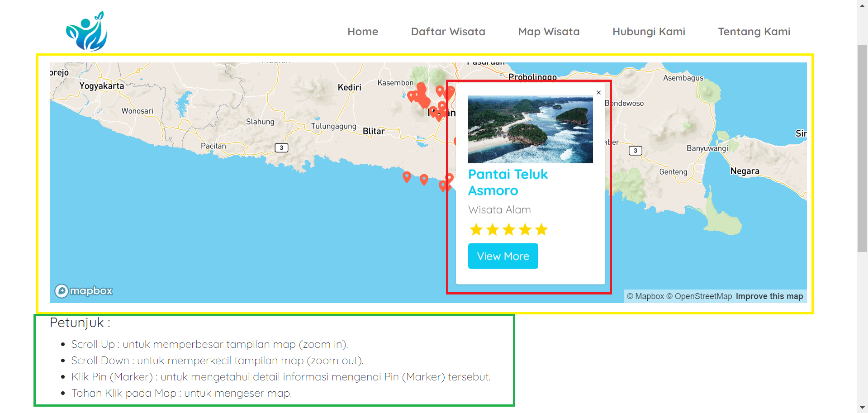Go to Hubungi Kami

[649, 32]
